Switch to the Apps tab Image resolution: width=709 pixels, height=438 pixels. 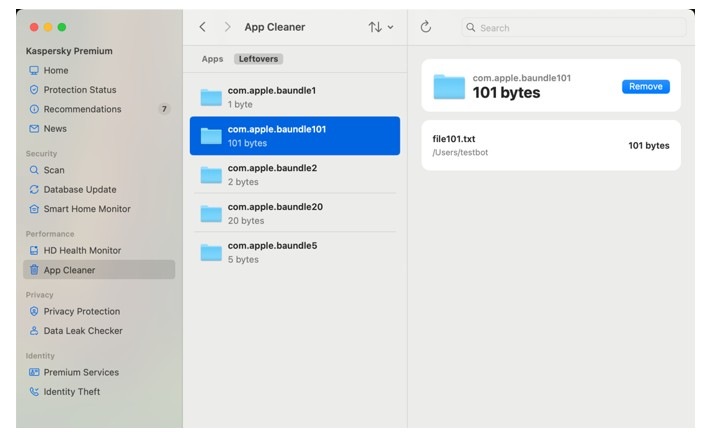(x=213, y=59)
